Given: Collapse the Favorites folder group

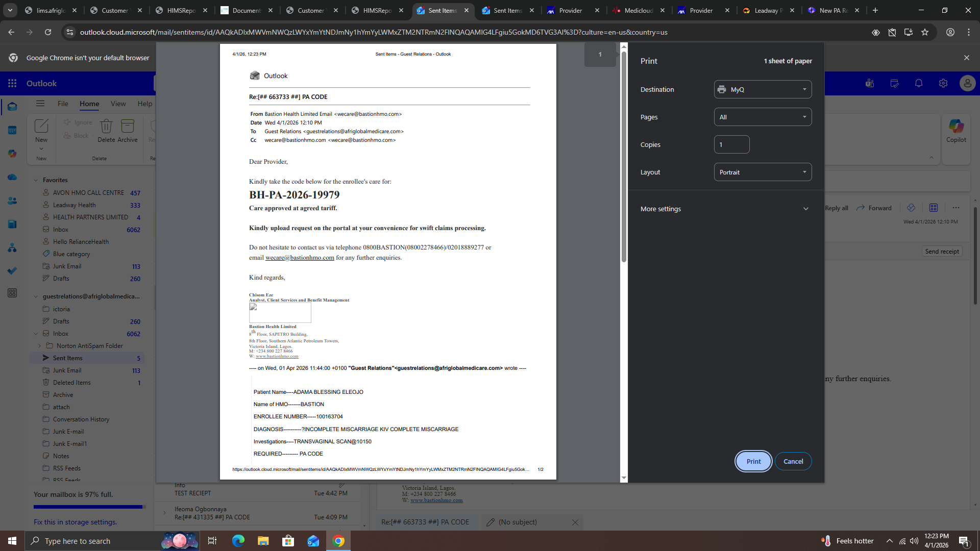Looking at the screenshot, I should click(x=36, y=180).
